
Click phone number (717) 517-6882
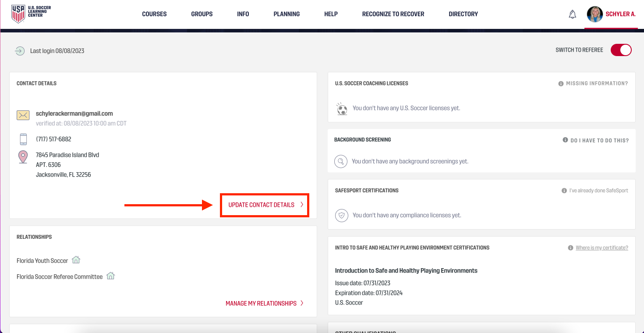tap(53, 139)
